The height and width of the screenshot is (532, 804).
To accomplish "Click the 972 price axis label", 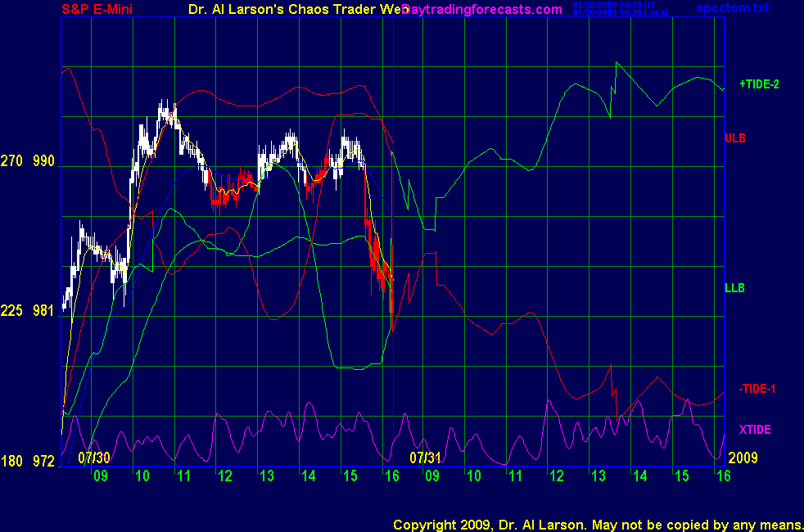I will (x=43, y=462).
